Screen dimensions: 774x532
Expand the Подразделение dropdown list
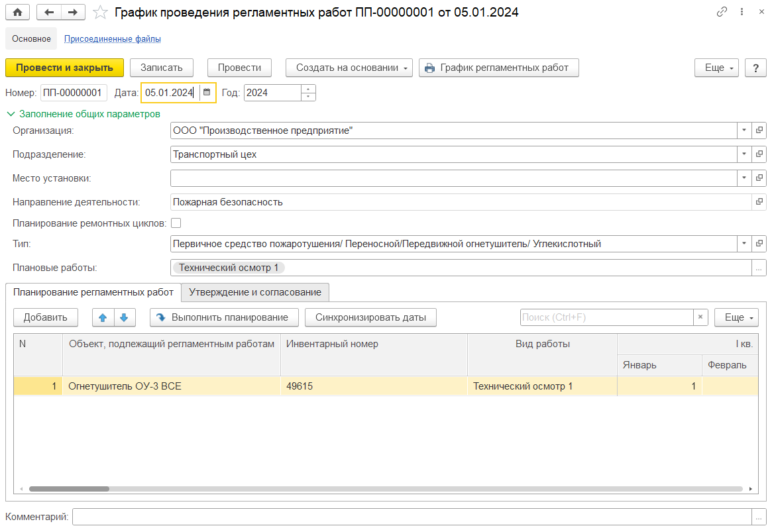coord(744,154)
